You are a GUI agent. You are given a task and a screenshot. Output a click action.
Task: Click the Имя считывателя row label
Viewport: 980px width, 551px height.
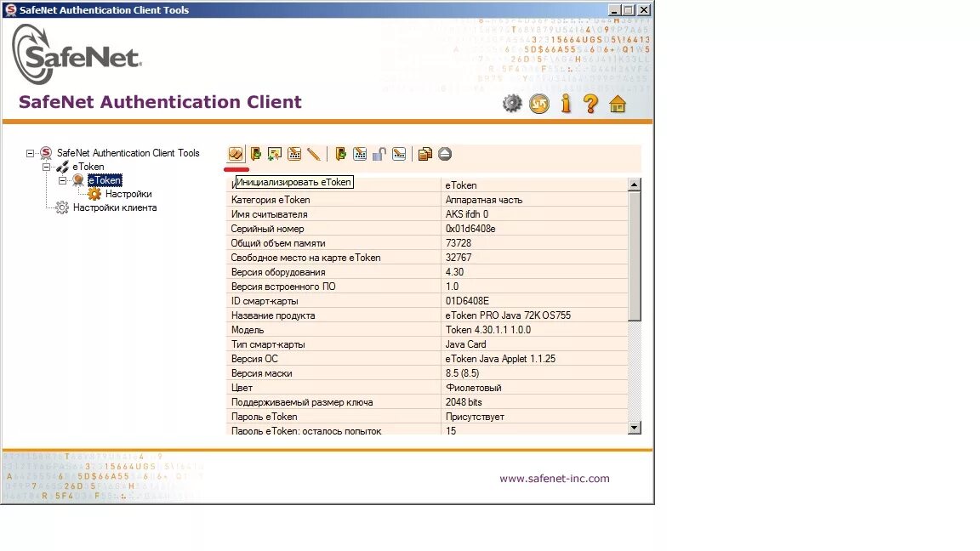click(270, 214)
